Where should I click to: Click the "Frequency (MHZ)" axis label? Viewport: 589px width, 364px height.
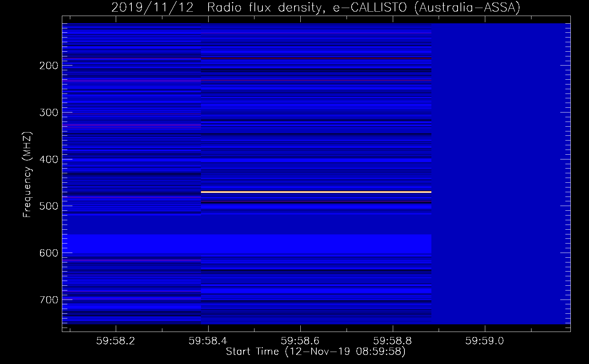point(27,174)
